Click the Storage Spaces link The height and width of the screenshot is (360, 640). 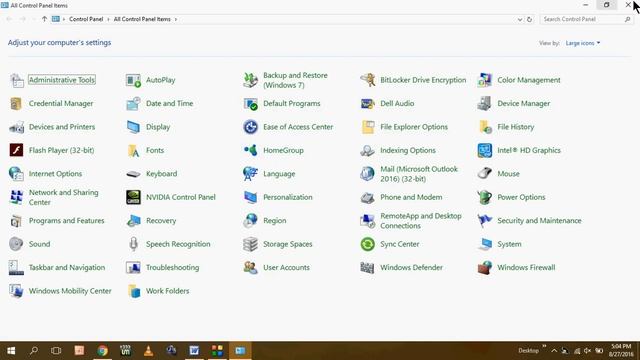[x=288, y=244]
